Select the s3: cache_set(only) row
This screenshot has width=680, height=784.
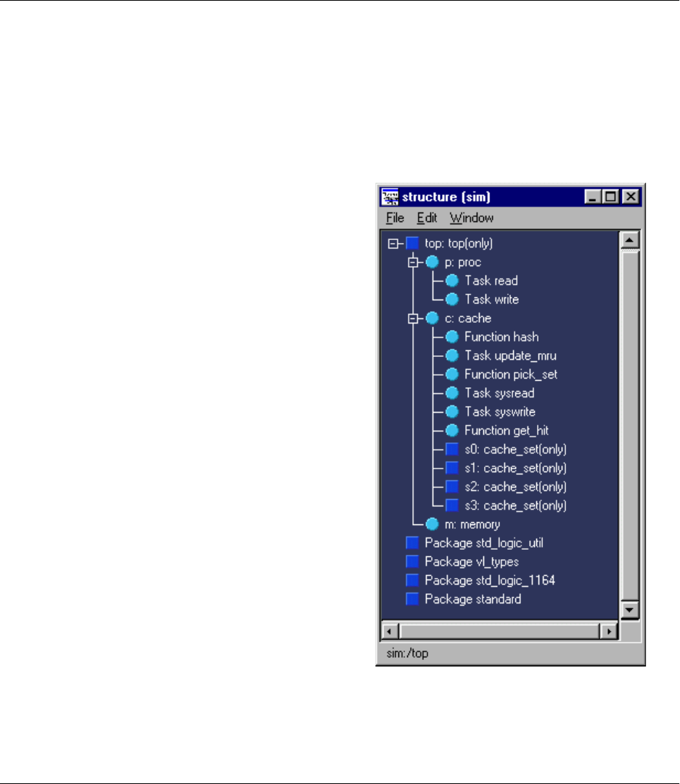[515, 506]
